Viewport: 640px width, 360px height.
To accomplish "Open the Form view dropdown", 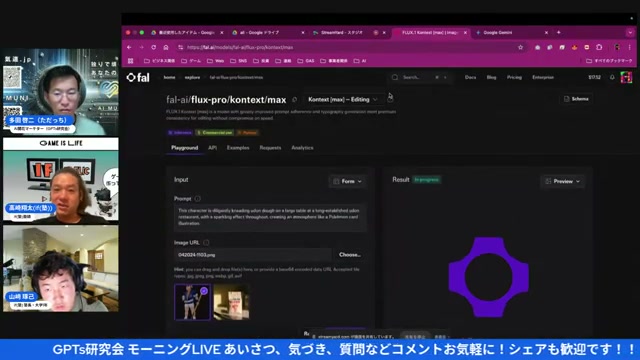I will pyautogui.click(x=347, y=181).
